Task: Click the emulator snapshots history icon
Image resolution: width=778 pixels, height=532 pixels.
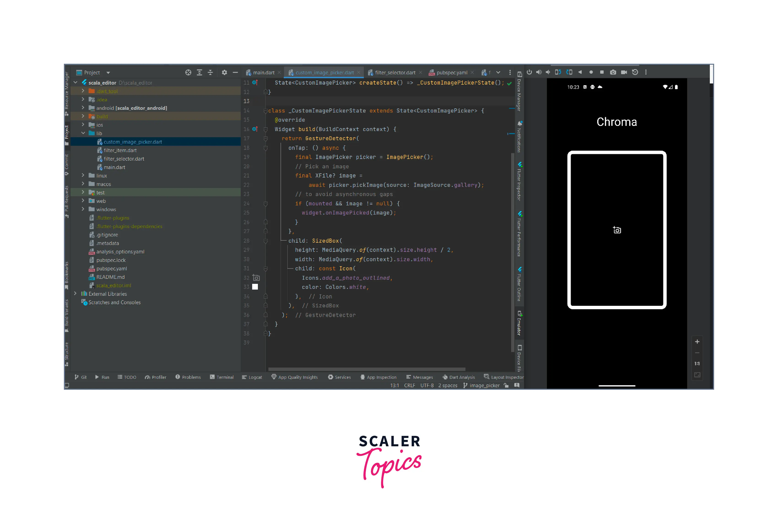Action: (635, 72)
